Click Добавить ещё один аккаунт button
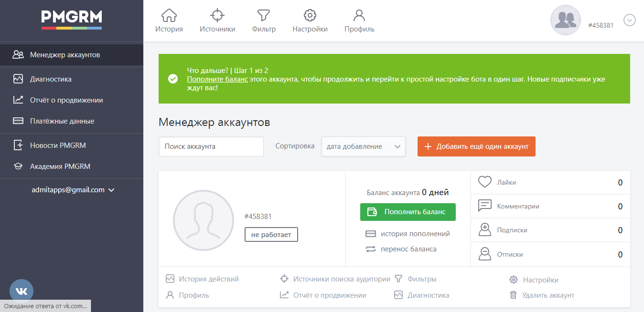Viewport: 644px width, 312px height. coord(476,146)
